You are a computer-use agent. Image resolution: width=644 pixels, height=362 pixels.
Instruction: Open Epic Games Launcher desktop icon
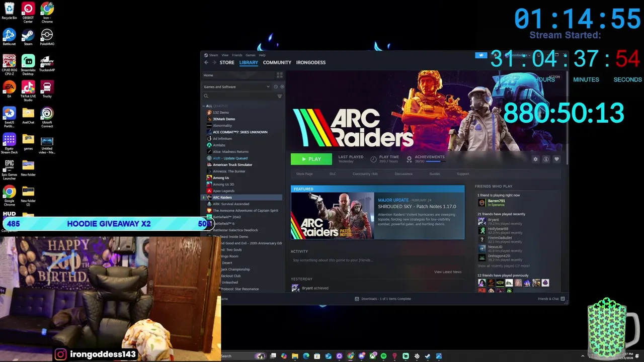pos(9,170)
